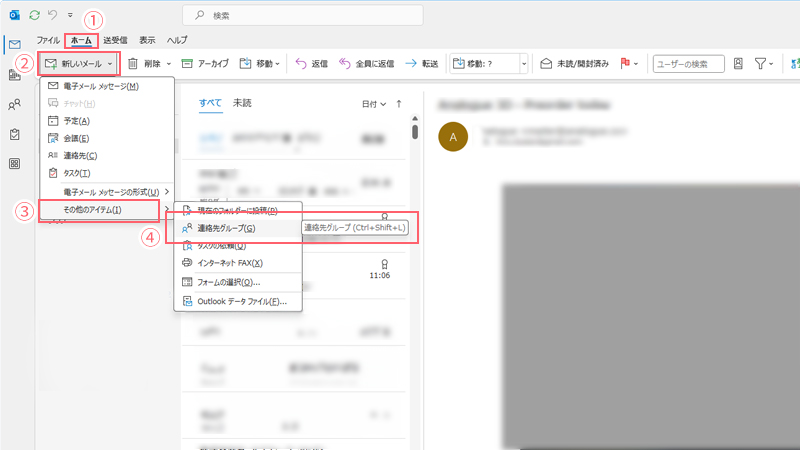
Task: Open the 移動: ? quick steps box
Action: point(485,64)
